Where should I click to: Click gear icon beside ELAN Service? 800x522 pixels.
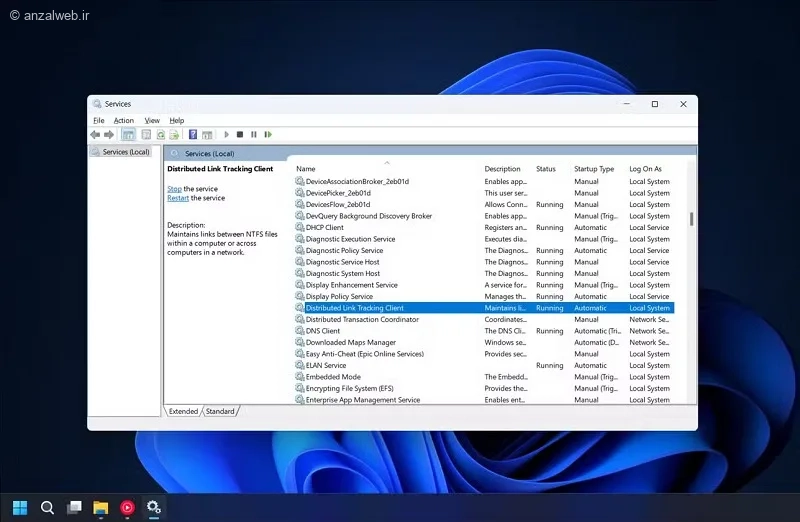point(299,365)
